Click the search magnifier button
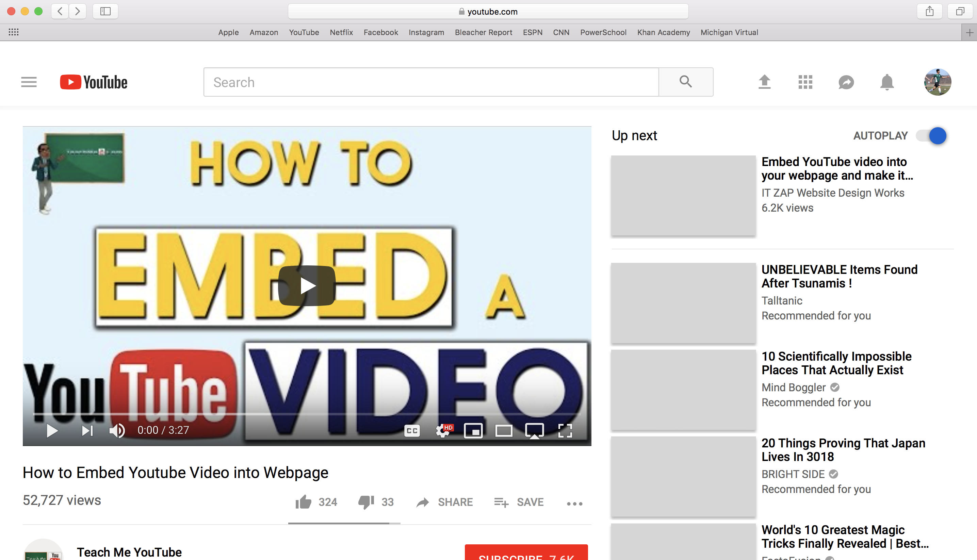This screenshot has height=560, width=977. click(x=685, y=82)
